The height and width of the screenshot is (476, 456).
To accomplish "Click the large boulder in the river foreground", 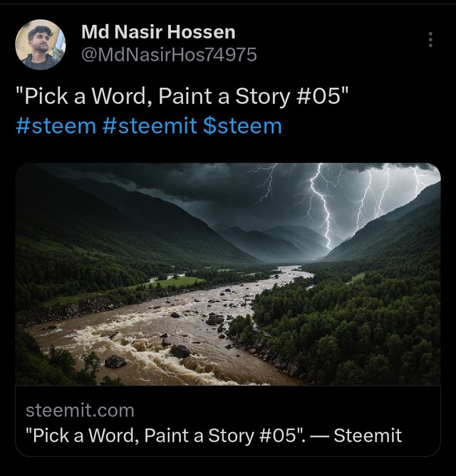I will pos(180,351).
